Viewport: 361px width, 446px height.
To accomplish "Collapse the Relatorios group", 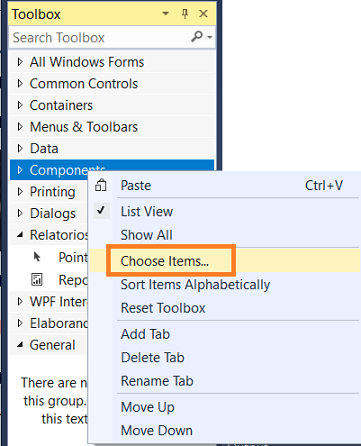I will tap(20, 235).
